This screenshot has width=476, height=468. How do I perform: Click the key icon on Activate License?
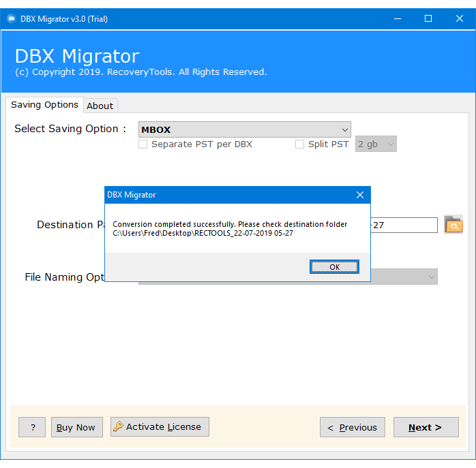118,426
